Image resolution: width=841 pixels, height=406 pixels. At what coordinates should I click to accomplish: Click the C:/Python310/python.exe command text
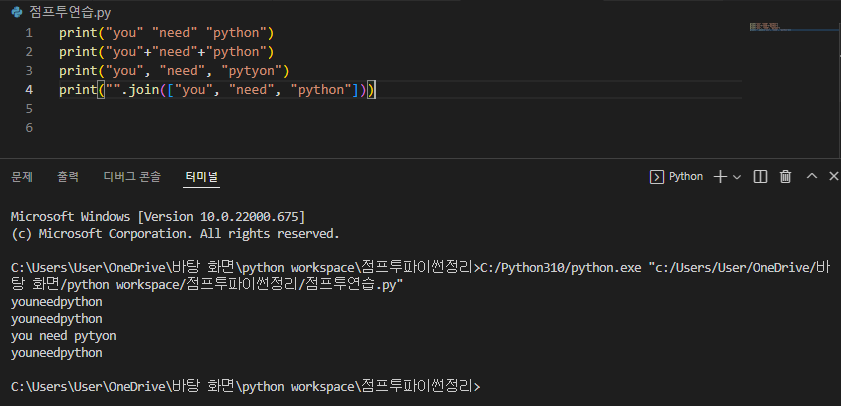(560, 268)
